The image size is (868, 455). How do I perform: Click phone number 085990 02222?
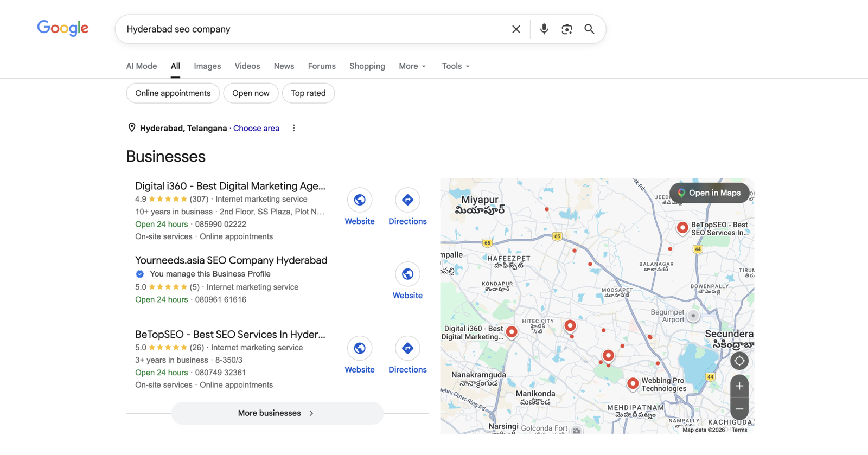pyautogui.click(x=220, y=224)
